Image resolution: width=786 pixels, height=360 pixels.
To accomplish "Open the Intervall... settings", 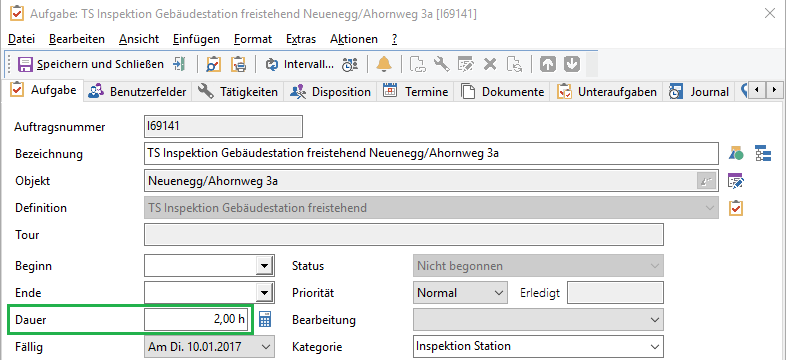I will [300, 64].
